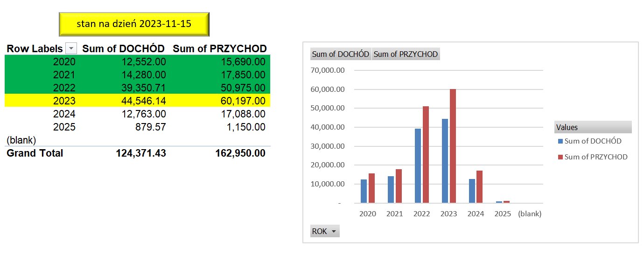Screen dimensions: 644x275
Task: Select the Grand Total row label
Action: pos(35,153)
